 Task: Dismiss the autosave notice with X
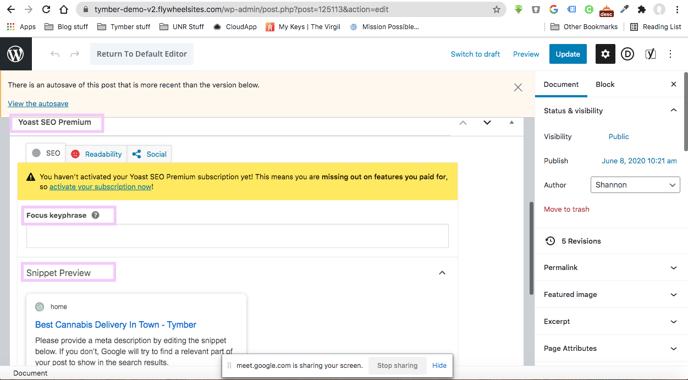coord(518,87)
